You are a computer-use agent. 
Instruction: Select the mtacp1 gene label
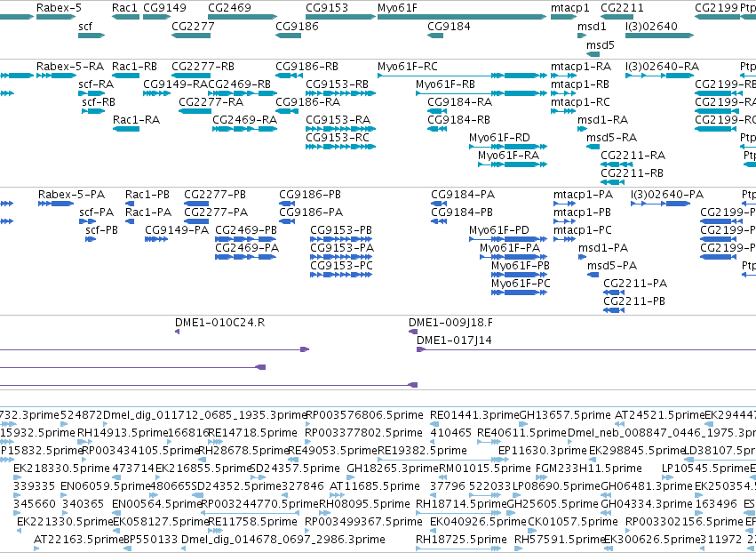pos(570,8)
